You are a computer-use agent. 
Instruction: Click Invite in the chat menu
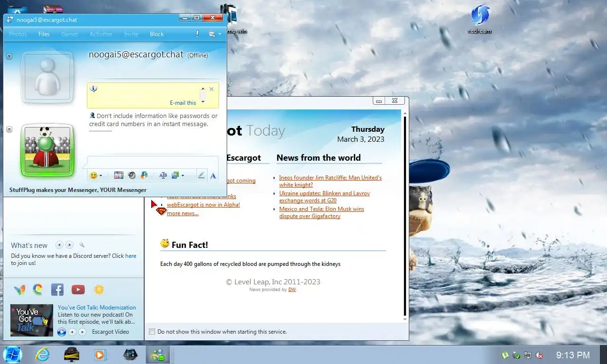(131, 34)
